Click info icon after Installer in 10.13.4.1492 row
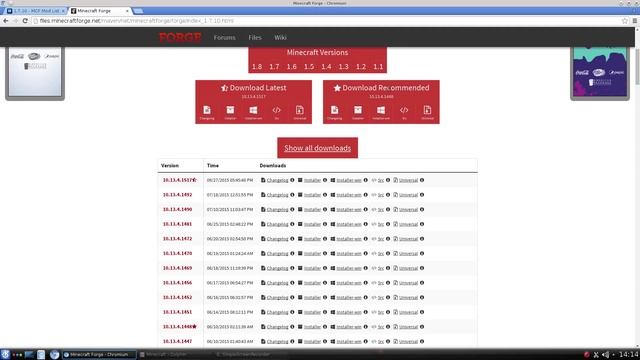640x360 pixels. pos(325,195)
